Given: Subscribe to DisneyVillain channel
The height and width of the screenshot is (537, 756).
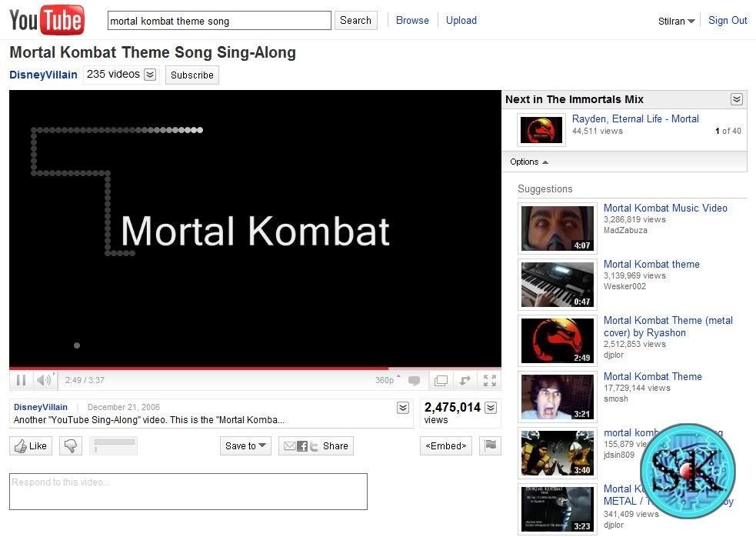Looking at the screenshot, I should [x=192, y=75].
